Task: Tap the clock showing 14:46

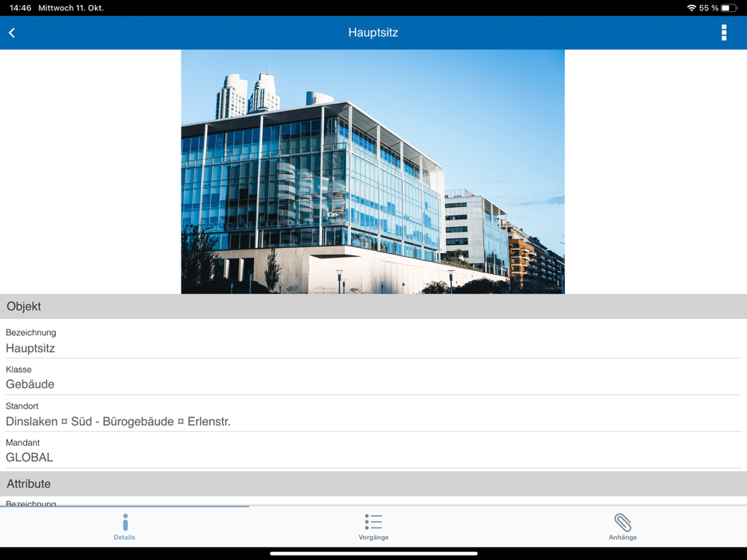Action: coord(20,8)
